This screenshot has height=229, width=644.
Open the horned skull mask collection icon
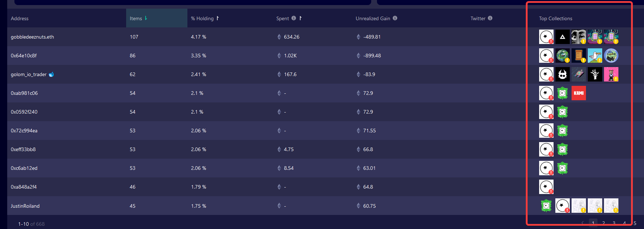(562, 74)
